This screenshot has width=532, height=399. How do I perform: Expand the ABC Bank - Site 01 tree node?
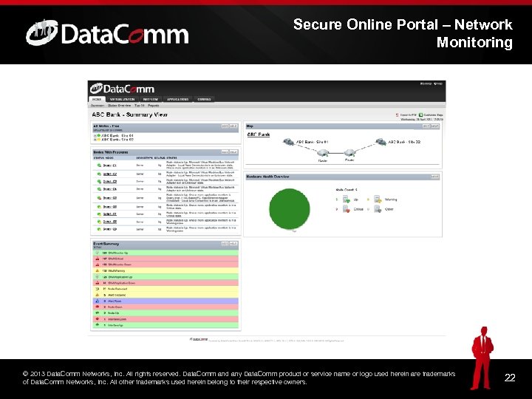click(95, 136)
